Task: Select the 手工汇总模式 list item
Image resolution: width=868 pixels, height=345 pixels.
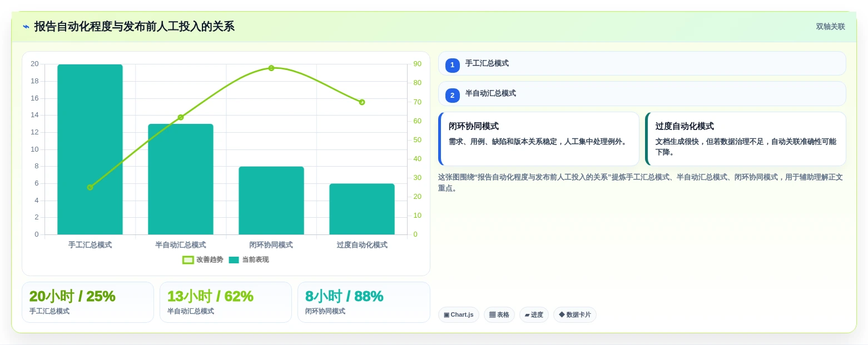Action: [x=642, y=63]
